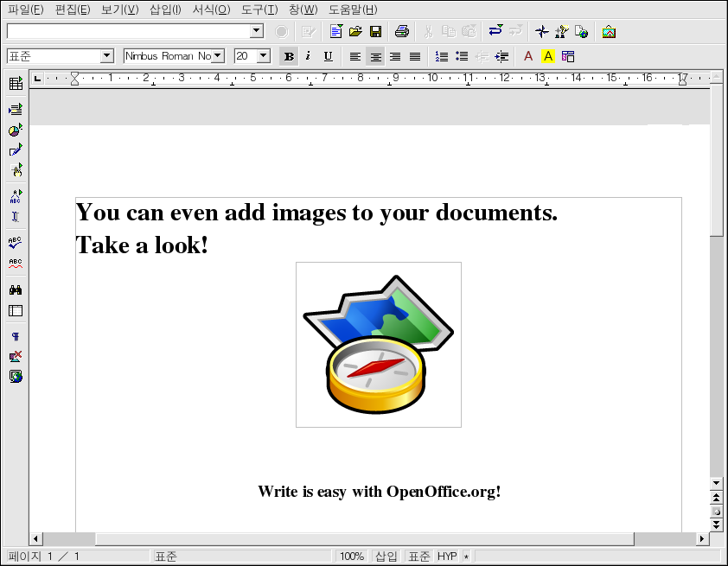Select the compass image in the document

tap(379, 345)
